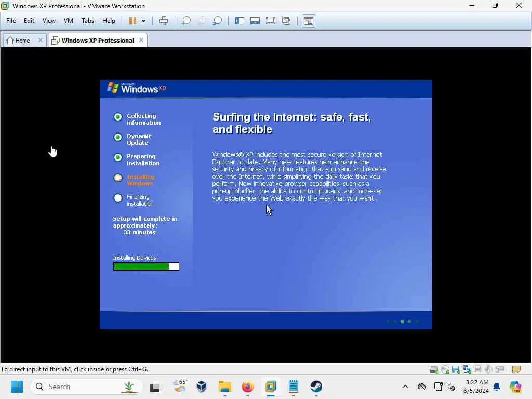This screenshot has width=532, height=399.
Task: Click the sound card status icon
Action: click(488, 369)
